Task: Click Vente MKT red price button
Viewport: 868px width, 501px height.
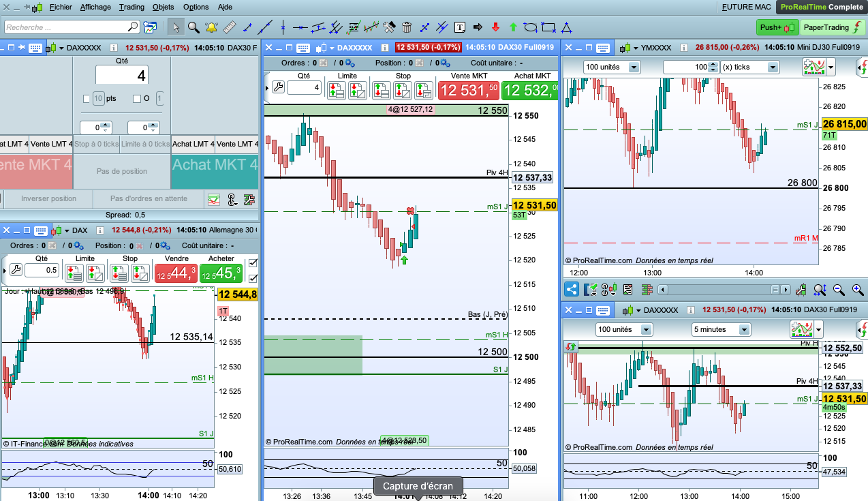Action: tap(469, 91)
